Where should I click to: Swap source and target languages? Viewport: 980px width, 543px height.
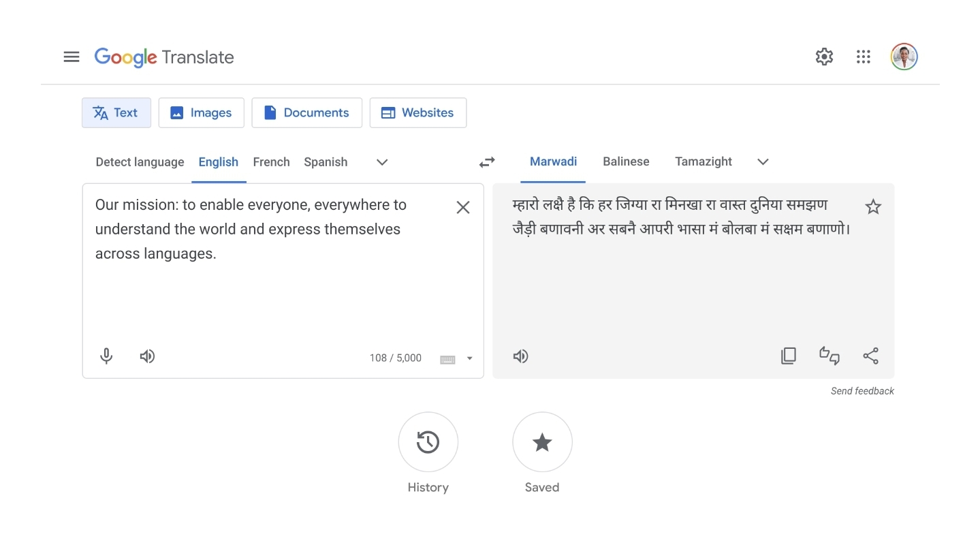487,162
